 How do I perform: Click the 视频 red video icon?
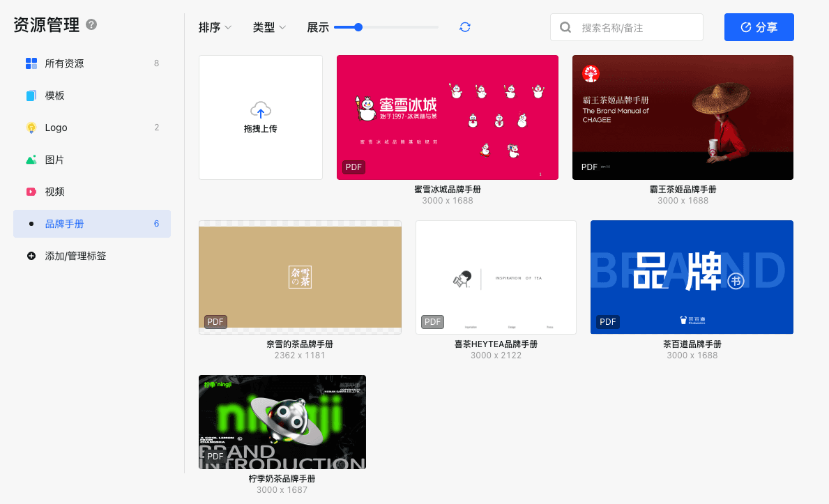click(x=31, y=192)
